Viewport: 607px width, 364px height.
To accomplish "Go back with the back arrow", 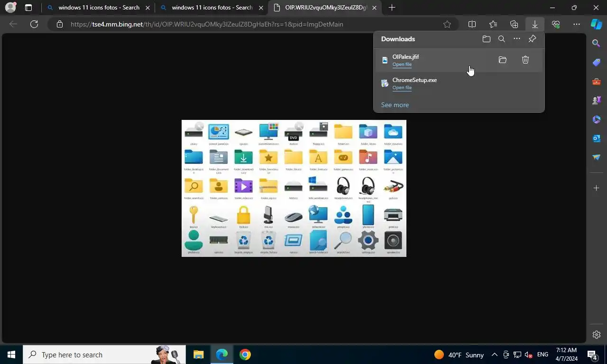I will (13, 24).
